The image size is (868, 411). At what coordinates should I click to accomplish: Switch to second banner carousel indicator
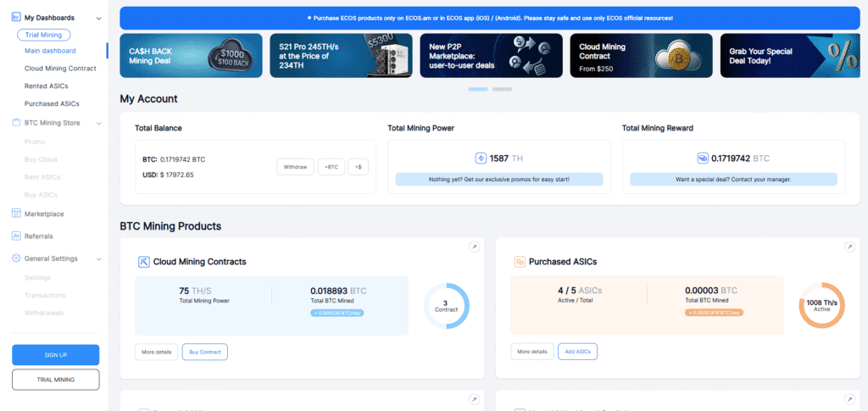[x=503, y=89]
